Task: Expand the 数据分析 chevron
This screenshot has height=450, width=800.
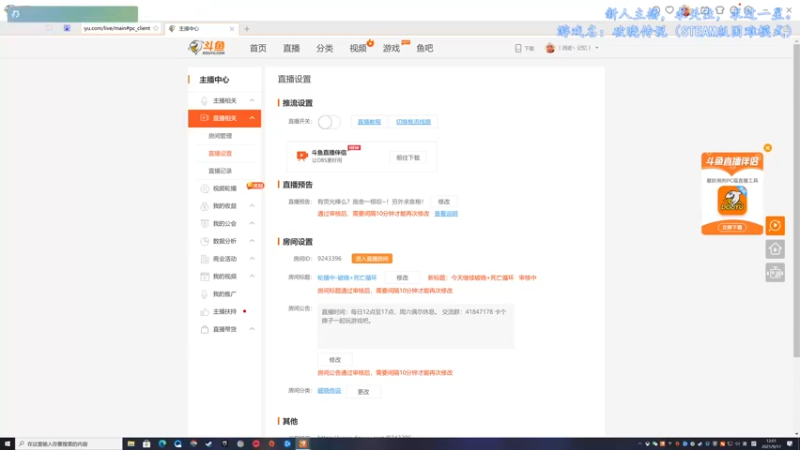Action: [x=252, y=241]
